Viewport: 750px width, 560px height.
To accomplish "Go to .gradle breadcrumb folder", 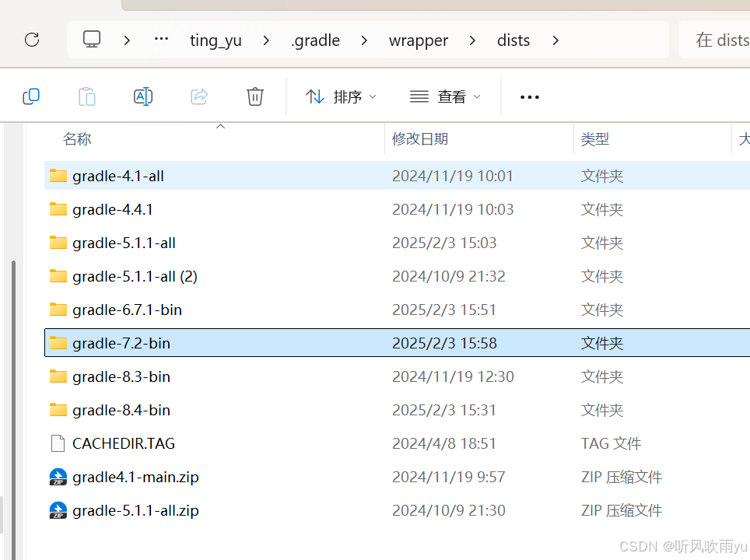I will [315, 40].
